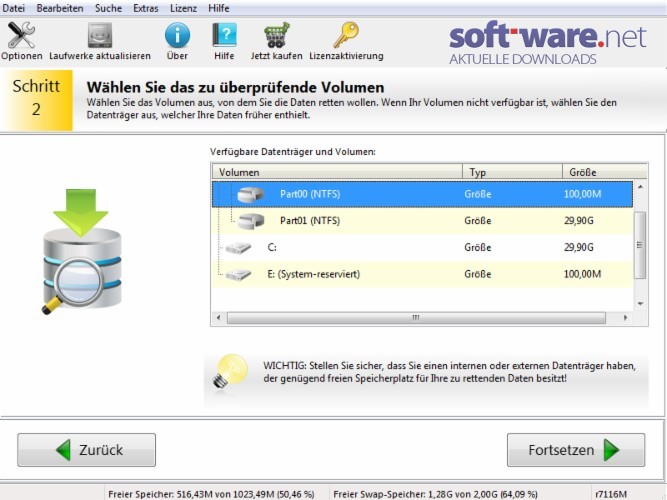Open the Suche menu
This screenshot has width=667, height=500.
[108, 8]
